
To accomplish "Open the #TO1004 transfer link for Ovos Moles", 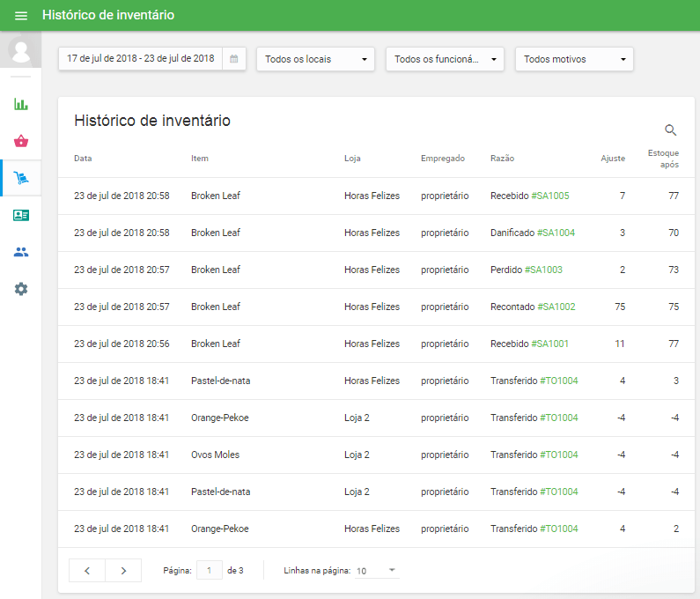I will (x=559, y=455).
